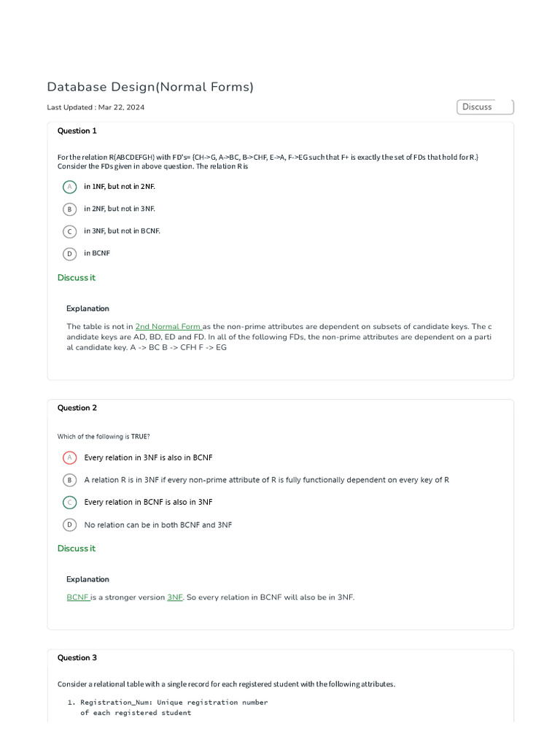Select option B for Question 1
The image size is (560, 747).
69,209
